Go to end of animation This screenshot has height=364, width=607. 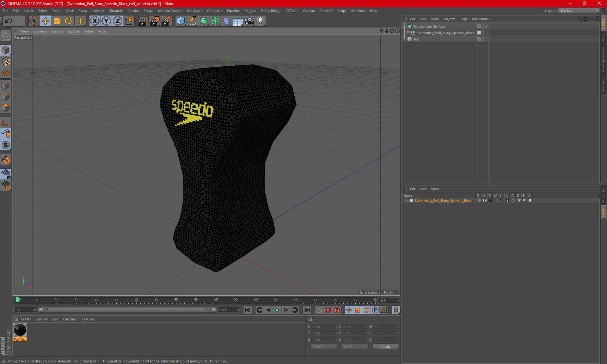click(307, 310)
